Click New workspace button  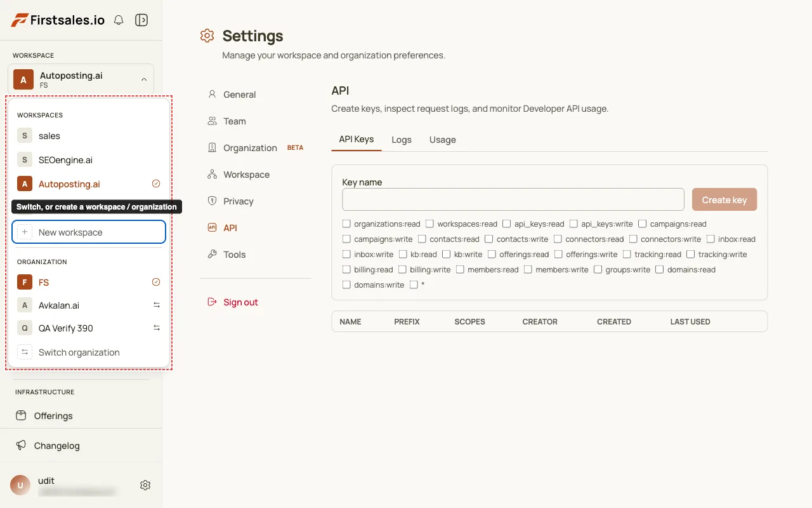[x=89, y=232]
